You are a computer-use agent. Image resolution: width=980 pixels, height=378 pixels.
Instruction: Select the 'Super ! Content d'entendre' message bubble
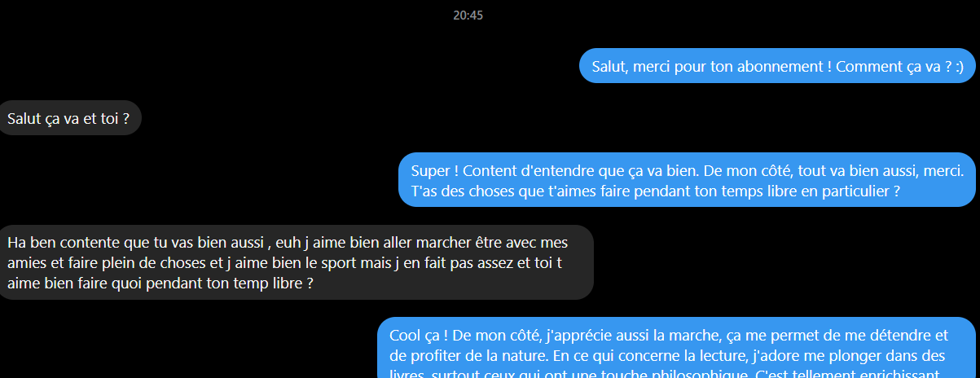pyautogui.click(x=687, y=180)
